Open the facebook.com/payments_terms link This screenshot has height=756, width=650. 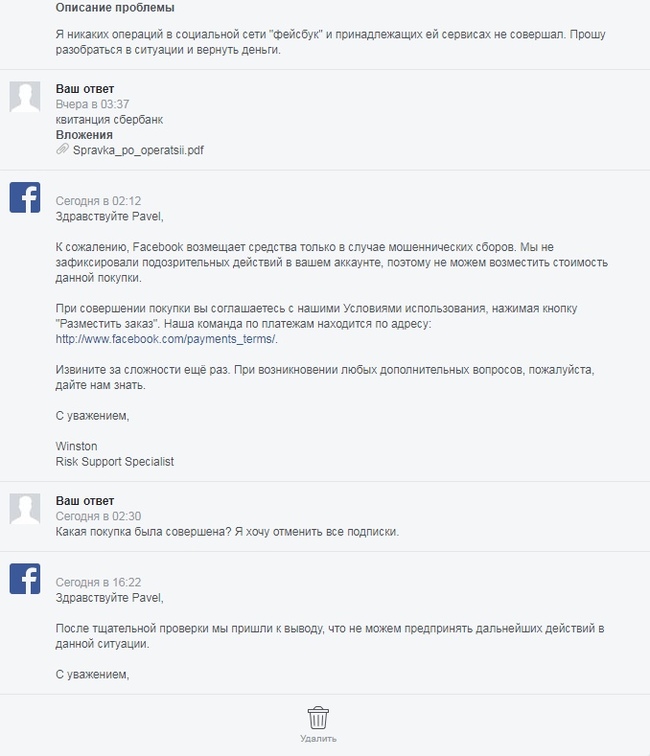166,339
